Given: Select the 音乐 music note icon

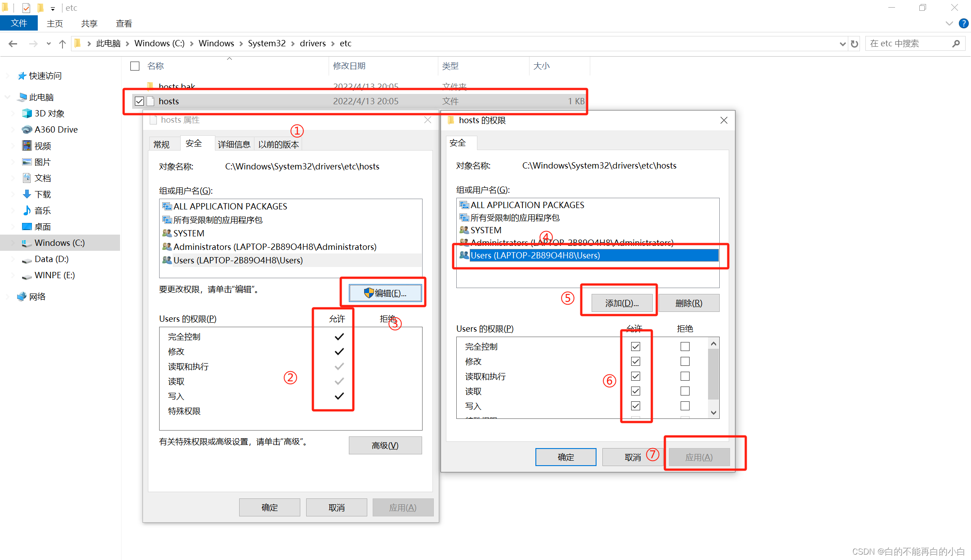Looking at the screenshot, I should point(27,210).
